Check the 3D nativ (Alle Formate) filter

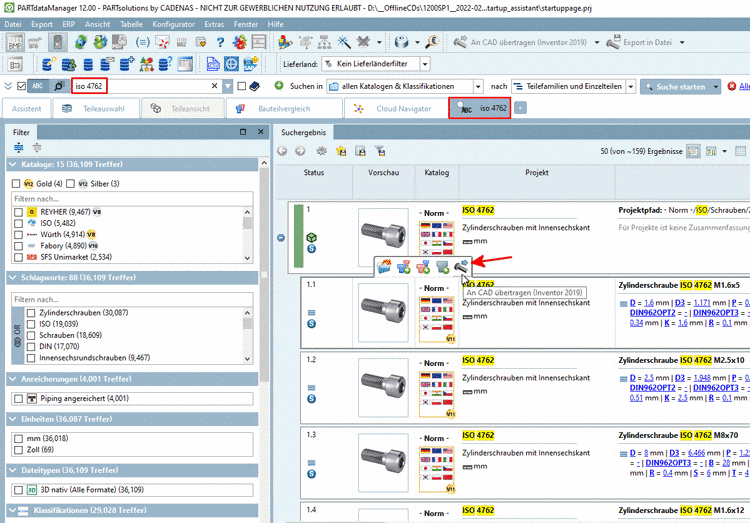(x=18, y=490)
